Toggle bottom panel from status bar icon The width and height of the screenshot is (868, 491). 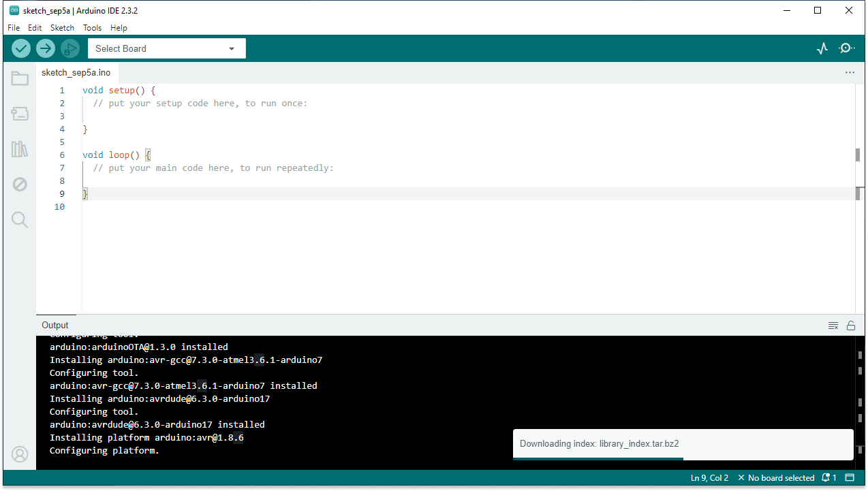850,478
